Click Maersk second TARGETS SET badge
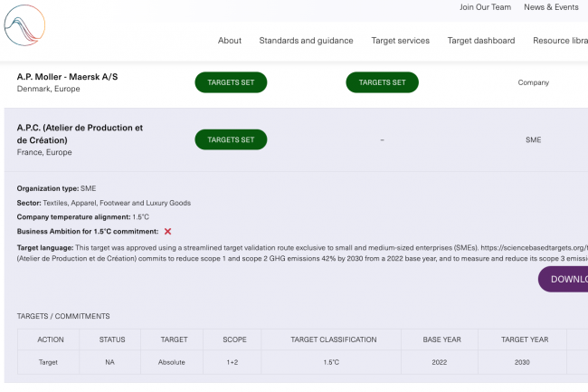 382,82
